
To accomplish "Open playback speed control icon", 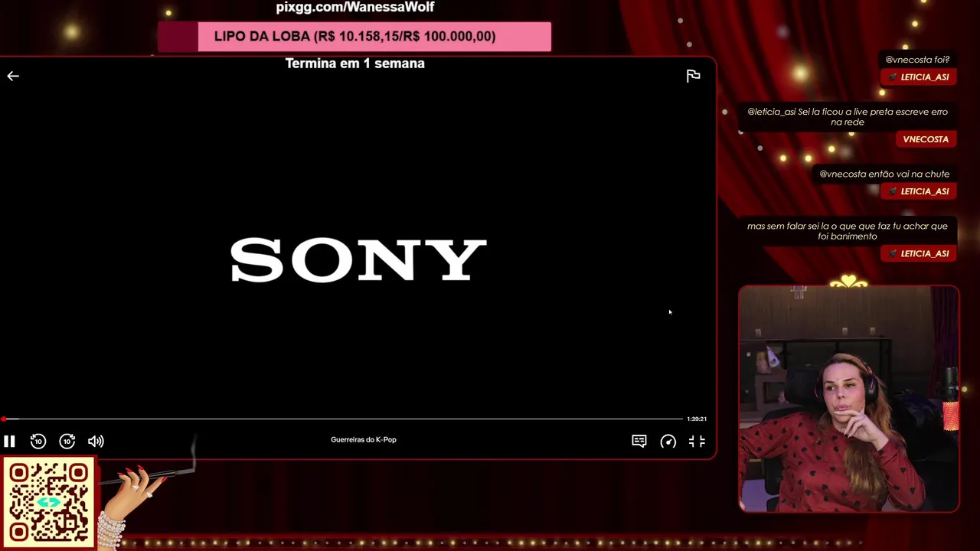I will [x=668, y=441].
